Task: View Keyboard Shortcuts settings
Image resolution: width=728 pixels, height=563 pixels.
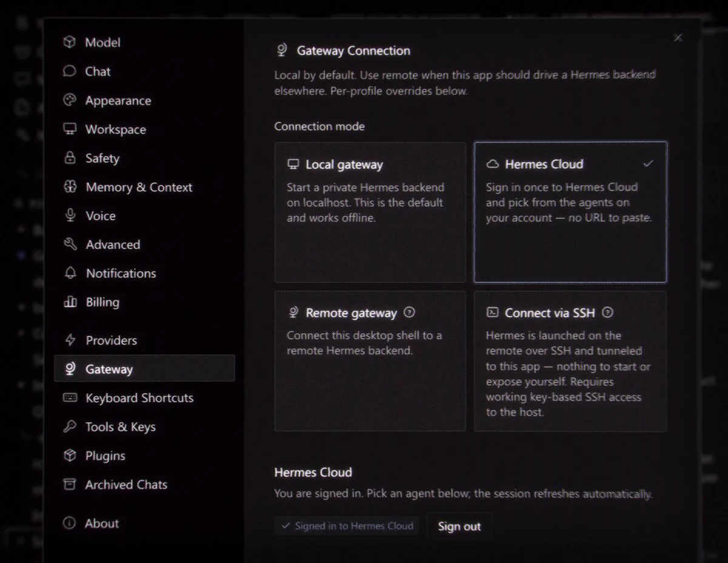Action: coord(144,398)
